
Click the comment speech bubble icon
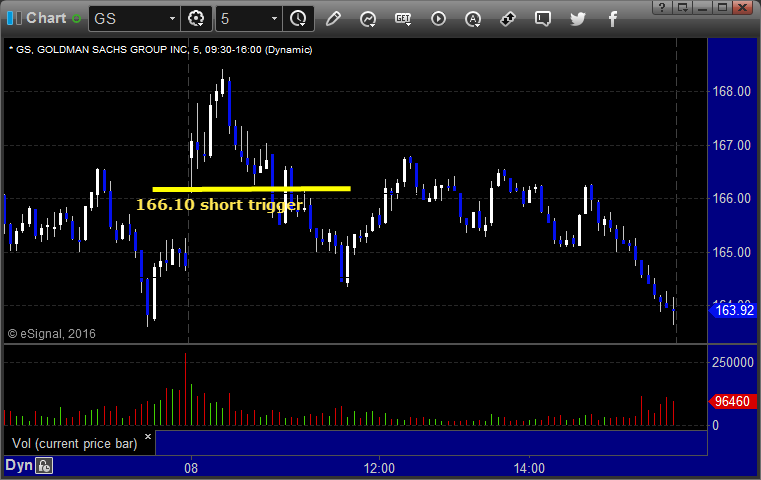543,19
